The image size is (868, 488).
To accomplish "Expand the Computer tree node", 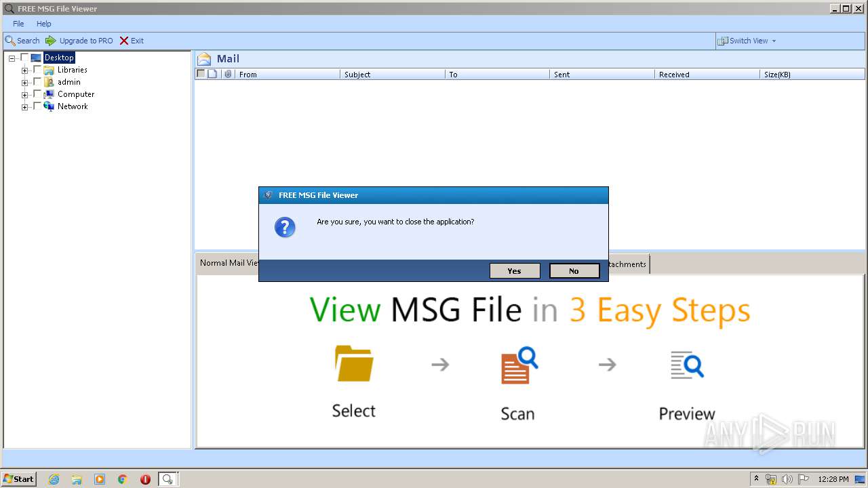I will coord(24,95).
